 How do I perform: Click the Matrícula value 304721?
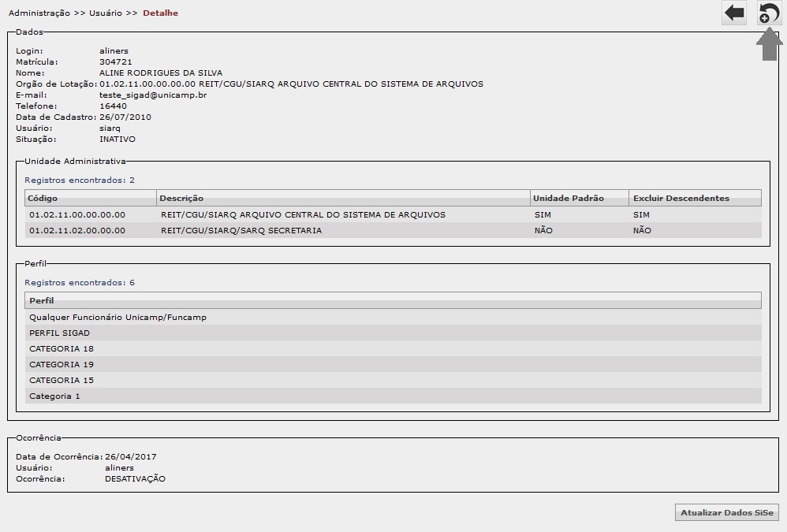pyautogui.click(x=116, y=61)
